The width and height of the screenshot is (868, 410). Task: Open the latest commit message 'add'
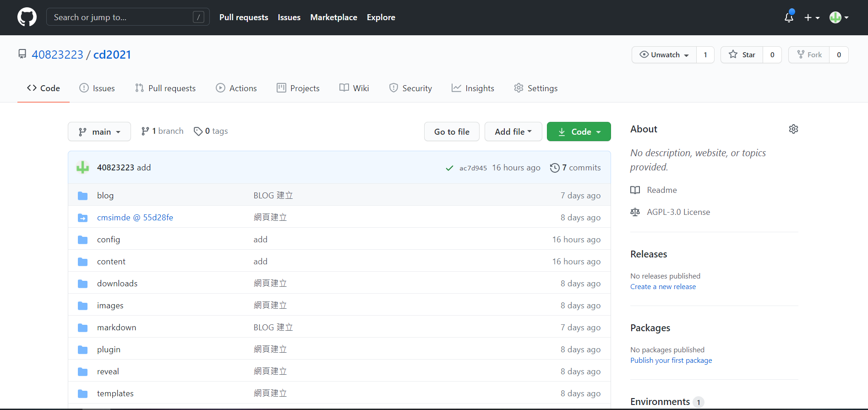(x=144, y=168)
